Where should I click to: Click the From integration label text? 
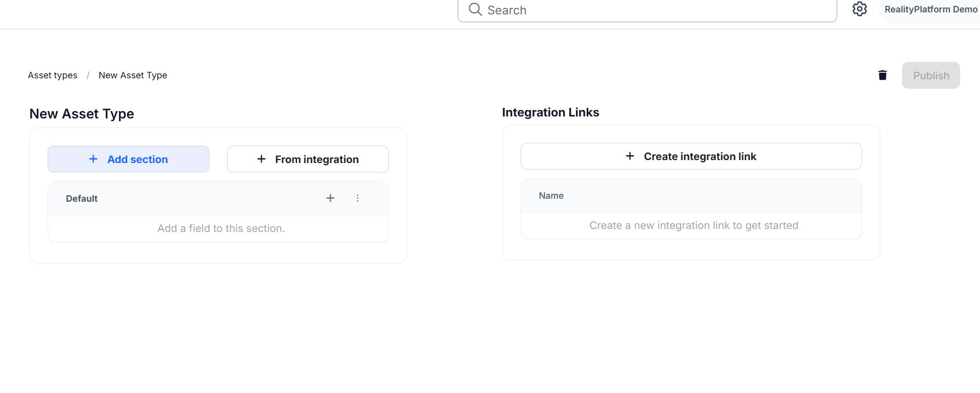click(316, 160)
